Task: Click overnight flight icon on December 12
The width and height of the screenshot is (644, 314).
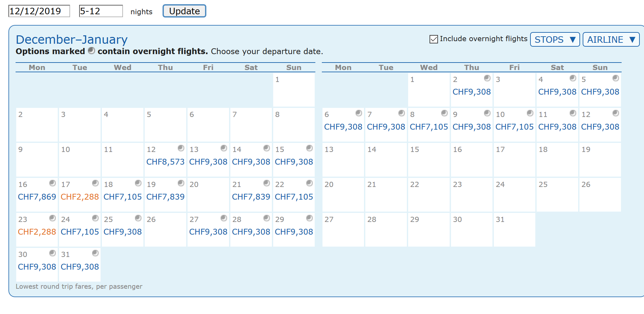Action: [181, 148]
